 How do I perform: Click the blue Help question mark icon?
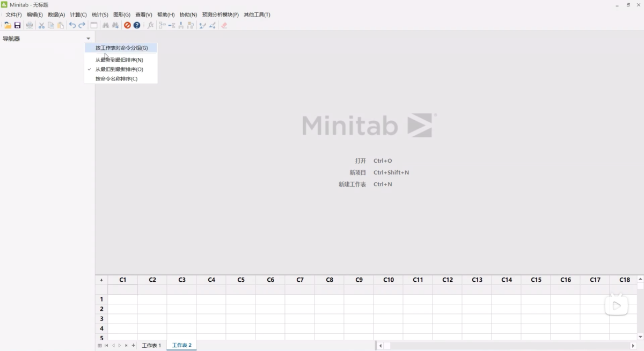[x=137, y=25]
